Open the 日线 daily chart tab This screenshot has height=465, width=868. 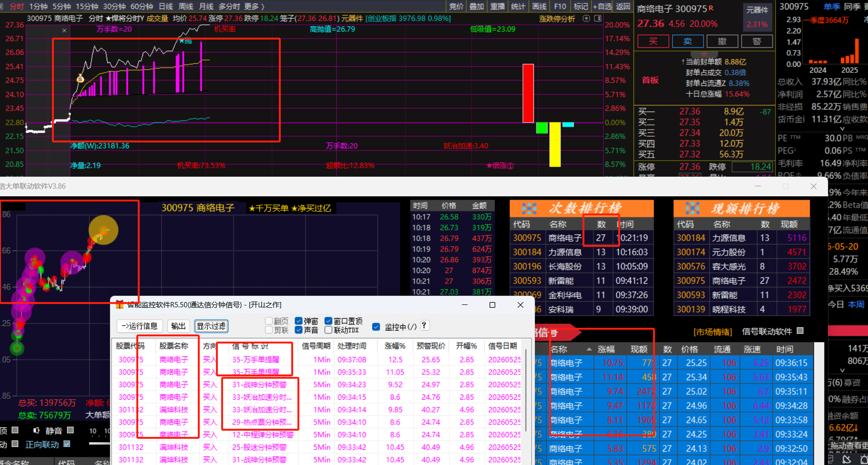point(166,6)
